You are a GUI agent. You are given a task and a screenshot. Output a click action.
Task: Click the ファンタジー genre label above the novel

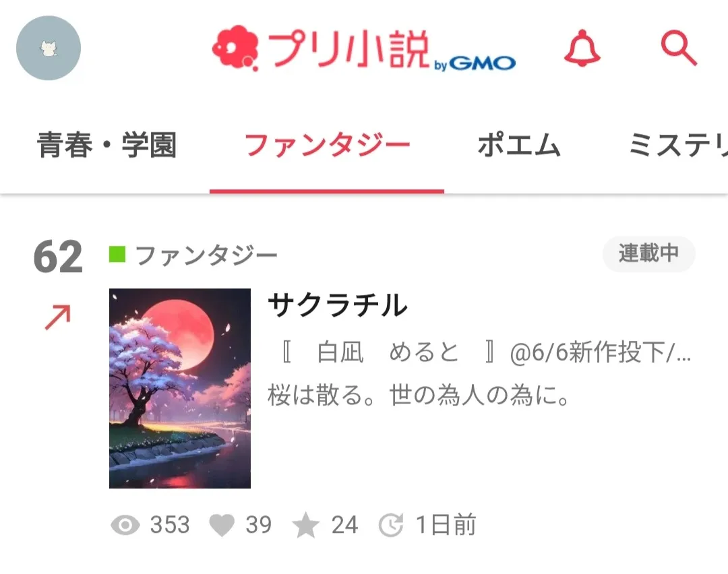(206, 255)
